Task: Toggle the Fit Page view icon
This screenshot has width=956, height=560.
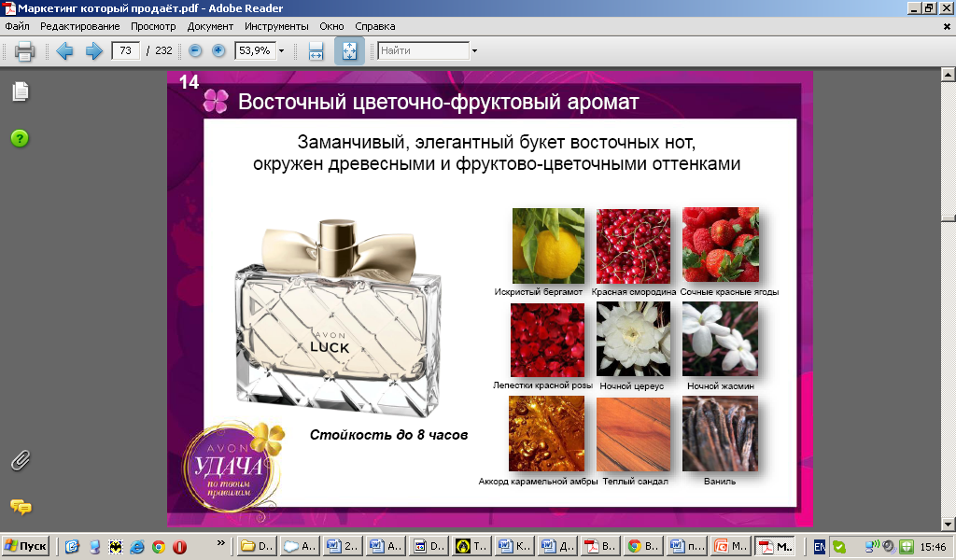Action: [x=349, y=50]
